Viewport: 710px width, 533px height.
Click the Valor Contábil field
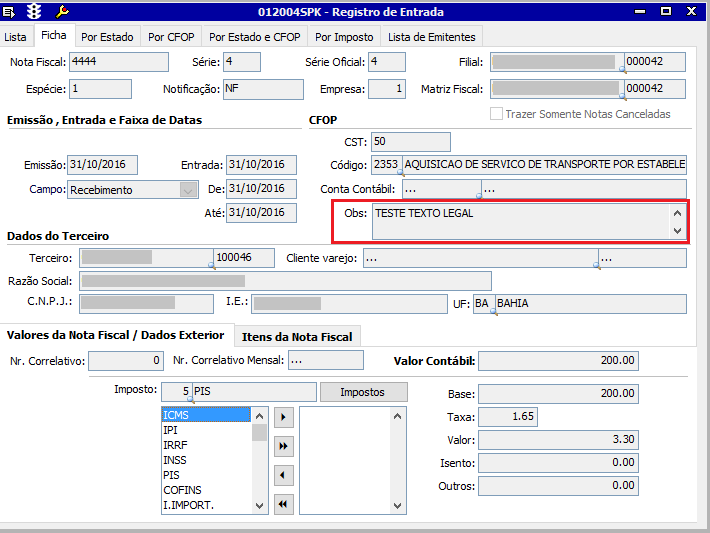(558, 361)
